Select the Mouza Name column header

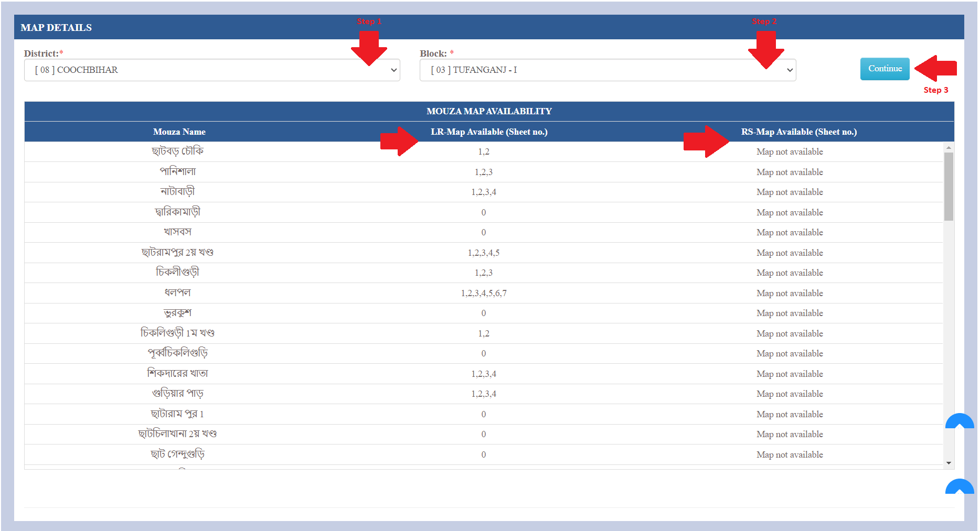pyautogui.click(x=179, y=132)
